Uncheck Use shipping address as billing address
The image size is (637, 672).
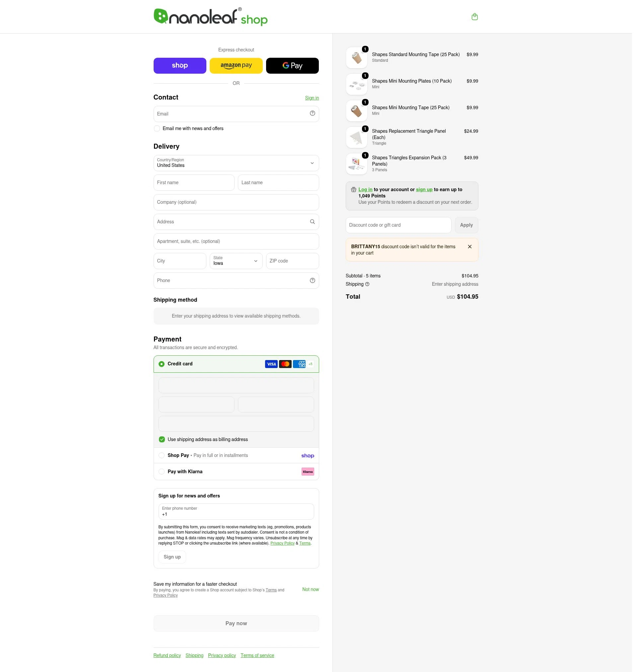(x=163, y=442)
